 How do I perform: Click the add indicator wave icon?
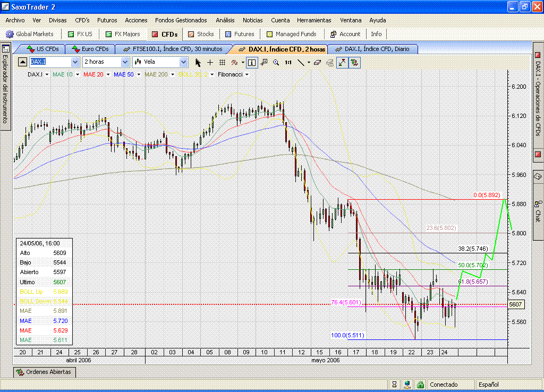pos(234,63)
